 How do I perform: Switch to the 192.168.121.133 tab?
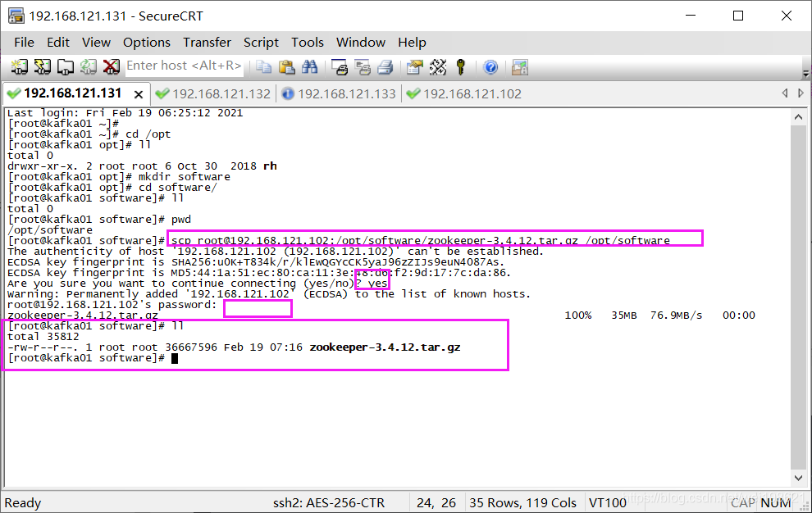340,93
